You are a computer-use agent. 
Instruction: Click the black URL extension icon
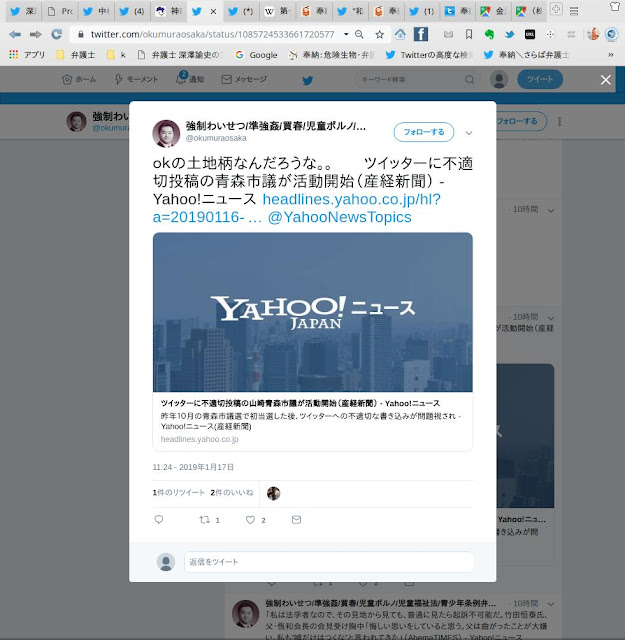coord(530,35)
